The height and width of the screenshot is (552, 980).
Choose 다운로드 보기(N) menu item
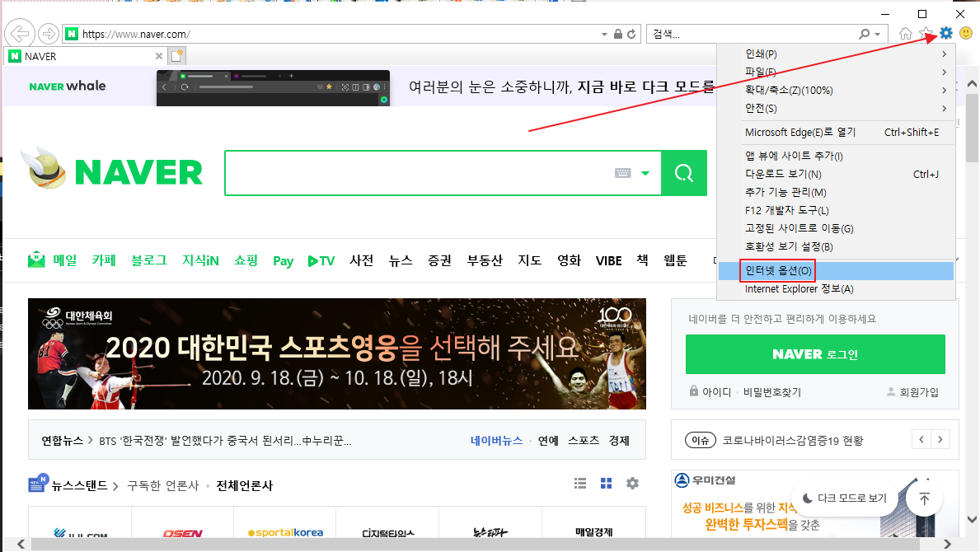[x=837, y=174]
